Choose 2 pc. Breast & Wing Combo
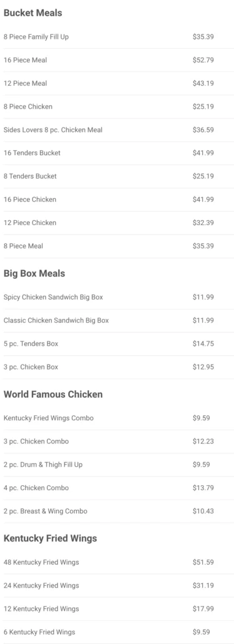This screenshot has width=234, height=644. click(x=117, y=511)
